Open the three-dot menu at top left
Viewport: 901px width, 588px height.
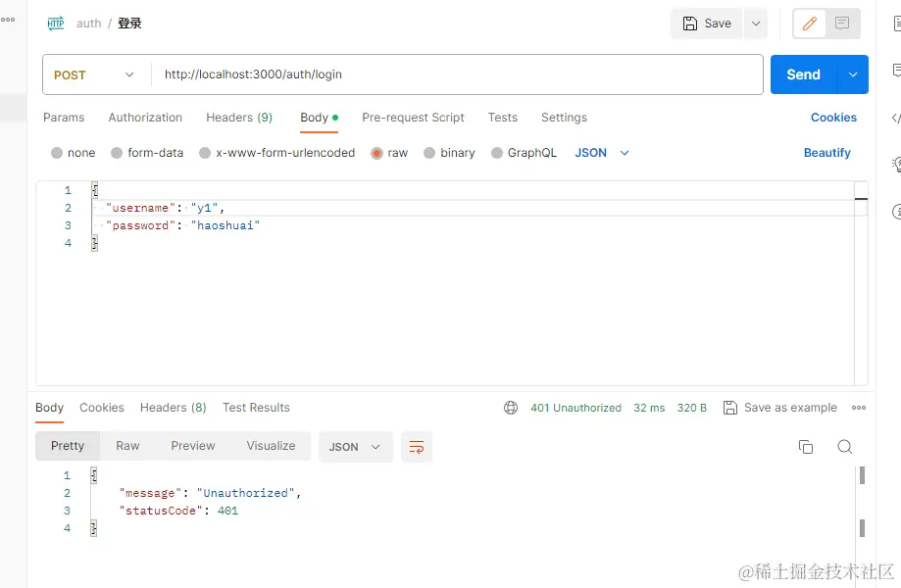(8, 20)
